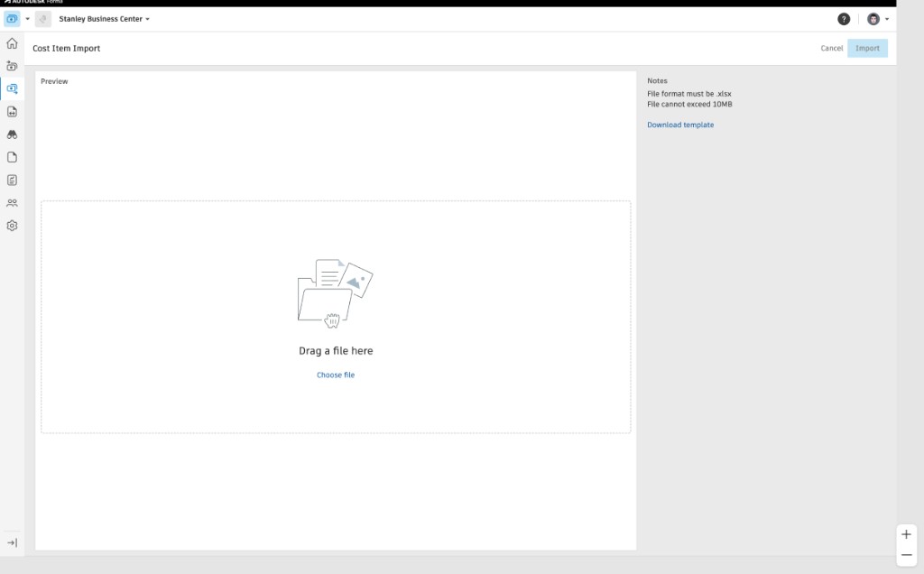
Task: Click 'File format must be .xlsx' note
Action: (688, 94)
